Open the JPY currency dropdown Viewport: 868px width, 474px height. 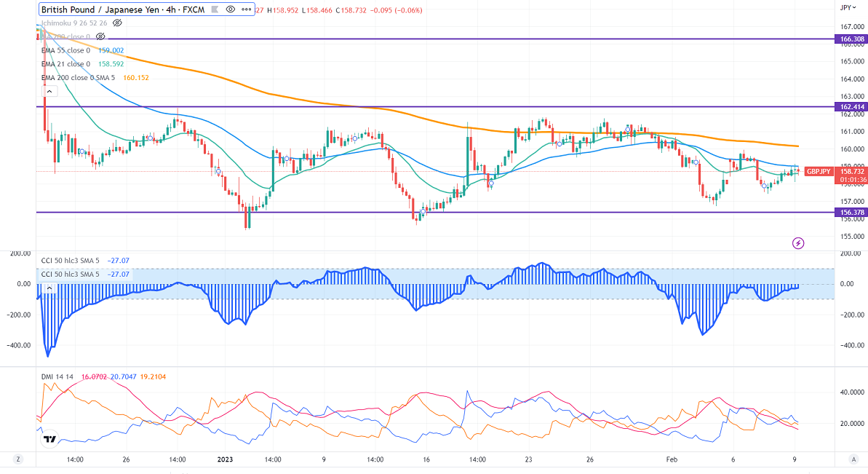pyautogui.click(x=846, y=7)
